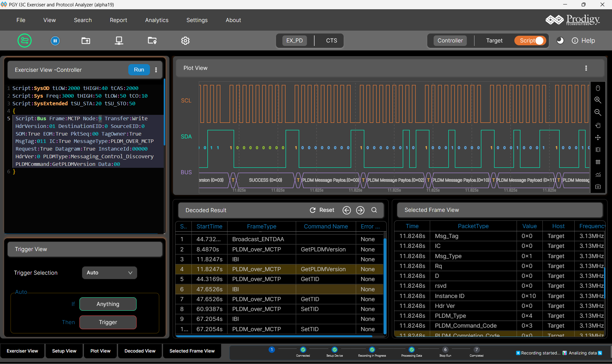Switch to the Decoded View tab

(x=140, y=351)
